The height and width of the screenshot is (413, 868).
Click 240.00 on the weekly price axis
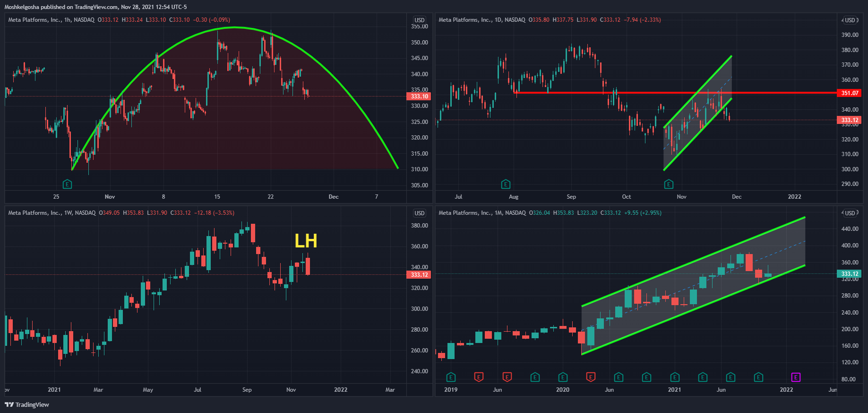tap(419, 371)
